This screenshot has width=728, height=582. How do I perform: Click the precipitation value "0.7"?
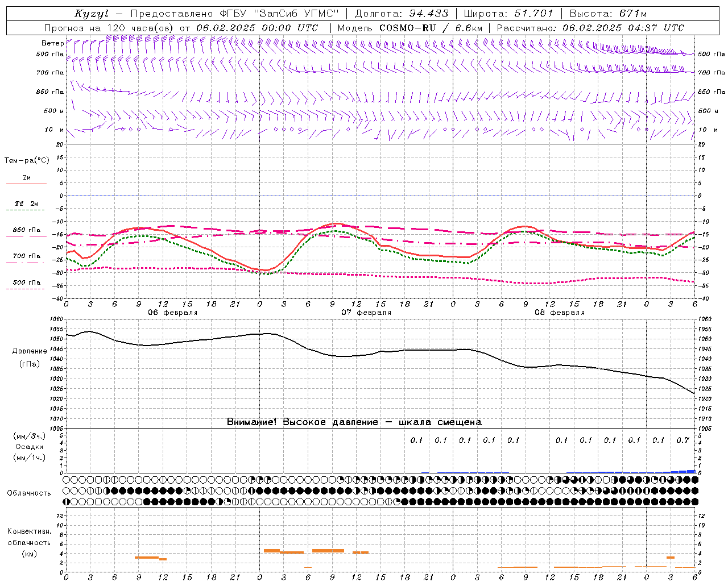pos(683,440)
